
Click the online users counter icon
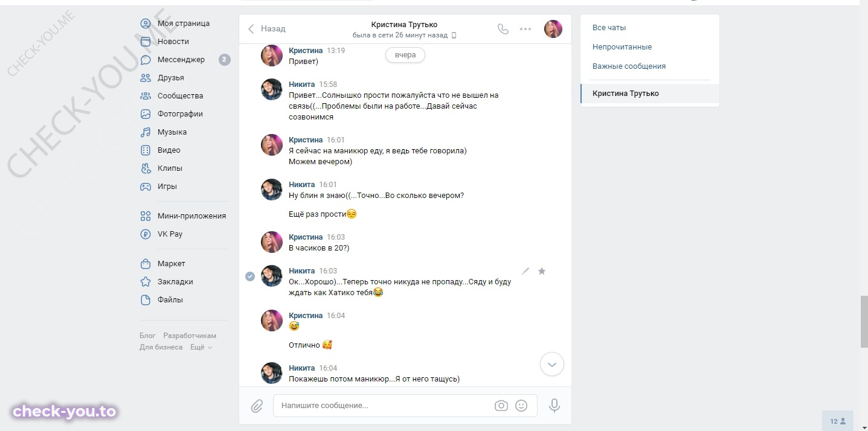click(x=838, y=421)
